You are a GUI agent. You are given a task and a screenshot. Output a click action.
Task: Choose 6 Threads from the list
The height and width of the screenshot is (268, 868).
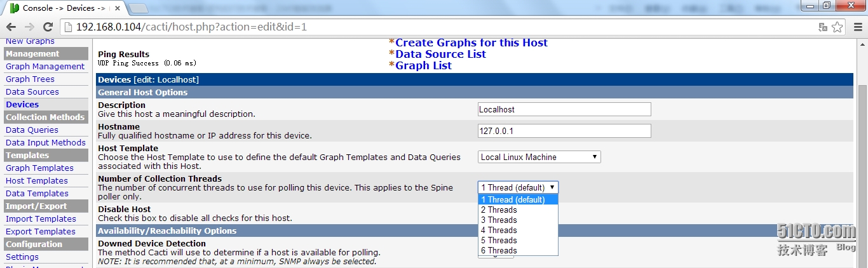tap(518, 250)
